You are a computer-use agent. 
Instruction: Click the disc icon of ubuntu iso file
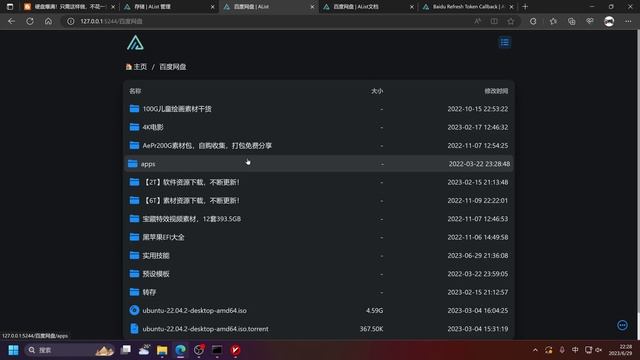coord(134,310)
